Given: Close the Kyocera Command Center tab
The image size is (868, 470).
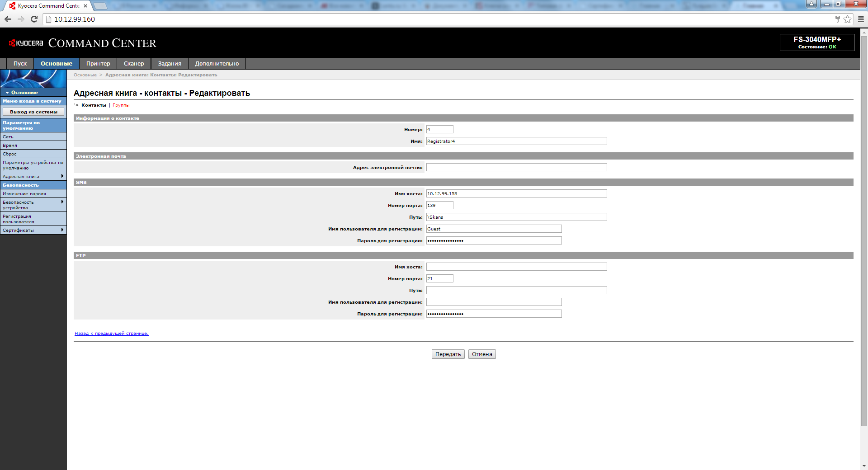Looking at the screenshot, I should tap(85, 6).
